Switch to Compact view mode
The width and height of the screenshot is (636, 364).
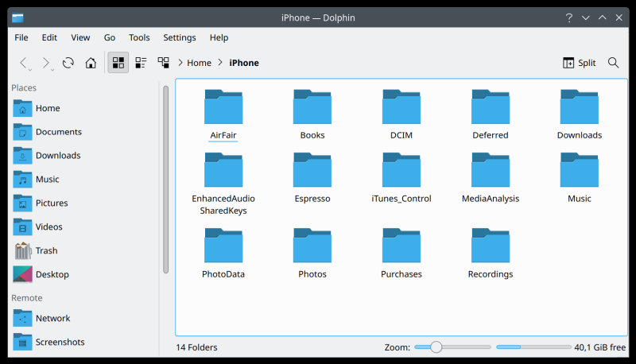tap(141, 63)
